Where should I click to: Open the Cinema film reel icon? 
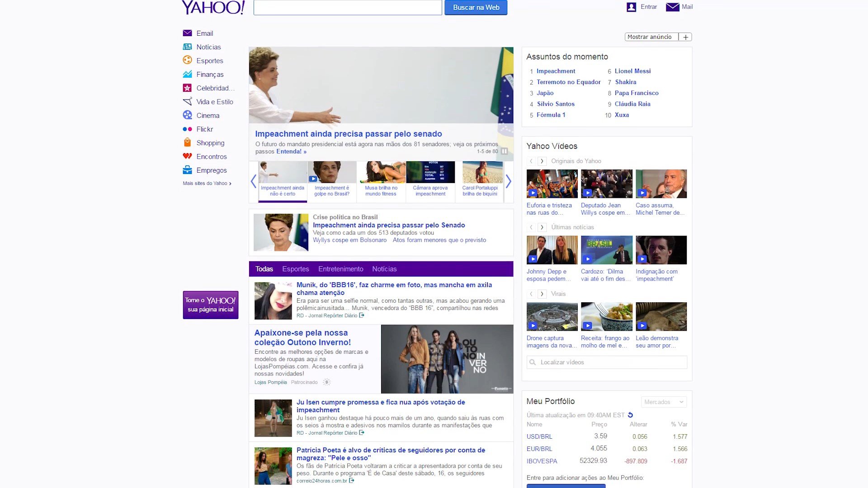coord(187,115)
